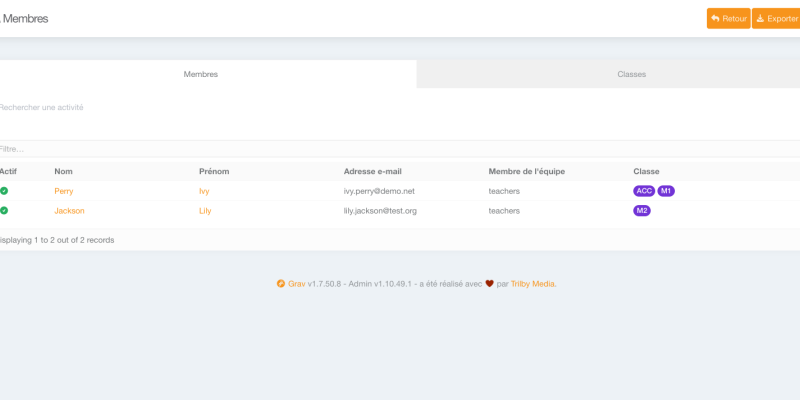Open the Grav footer link
This screenshot has width=800, height=400.
point(296,284)
